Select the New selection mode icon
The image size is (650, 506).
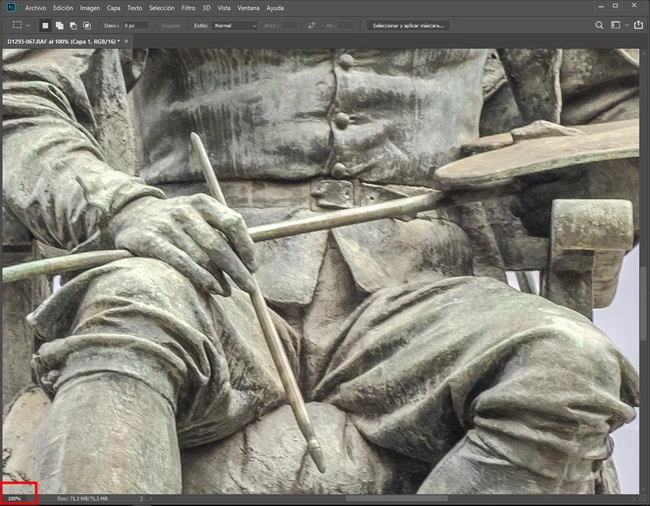(45, 25)
